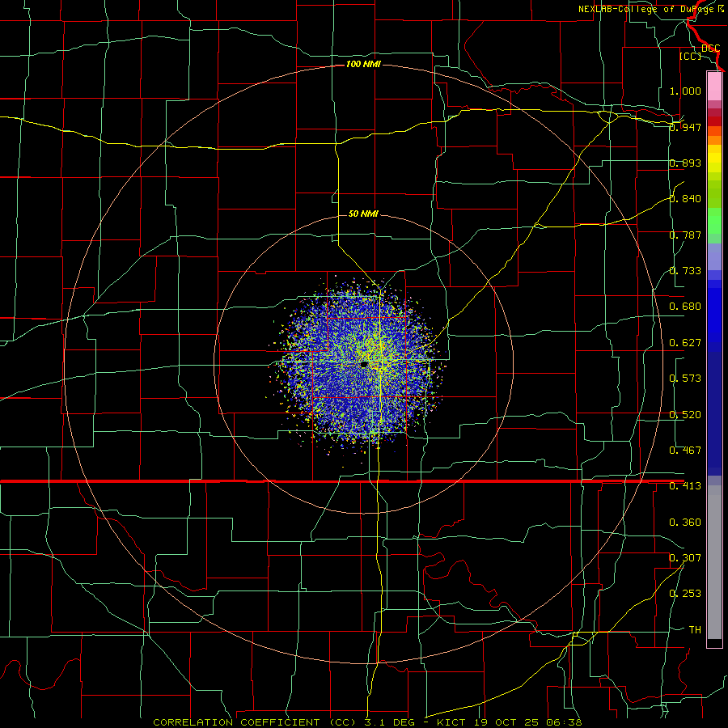Select the 0.413 legend value
Screen dimensions: 728x728
pos(685,486)
